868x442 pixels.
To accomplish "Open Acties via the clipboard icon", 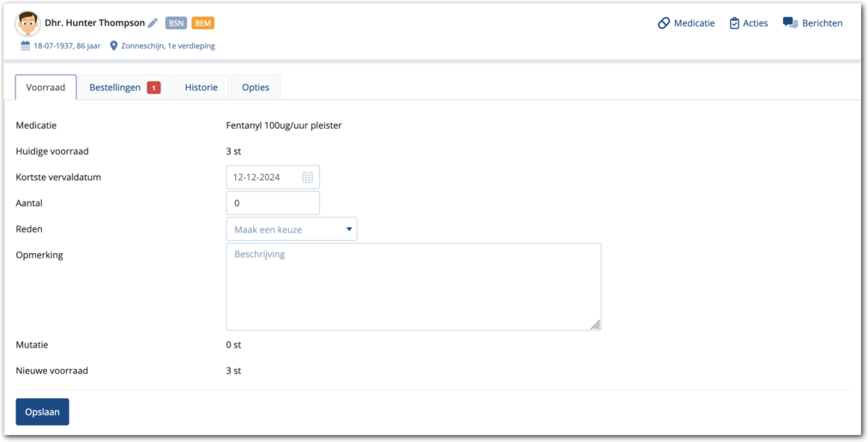I will [734, 23].
